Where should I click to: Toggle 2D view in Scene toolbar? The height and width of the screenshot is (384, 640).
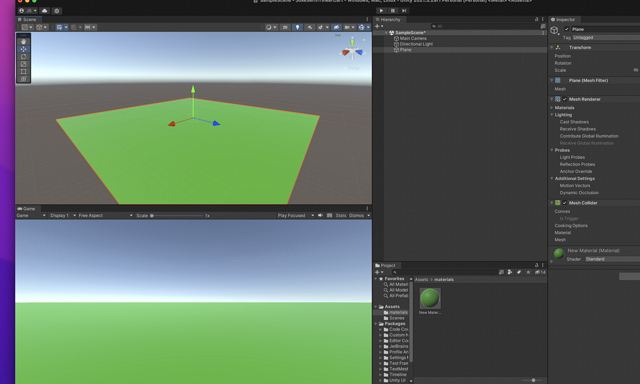(285, 27)
